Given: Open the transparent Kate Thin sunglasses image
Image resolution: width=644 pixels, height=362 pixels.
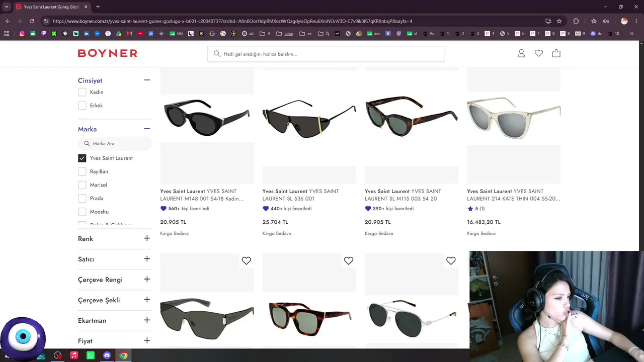Looking at the screenshot, I should point(514,118).
